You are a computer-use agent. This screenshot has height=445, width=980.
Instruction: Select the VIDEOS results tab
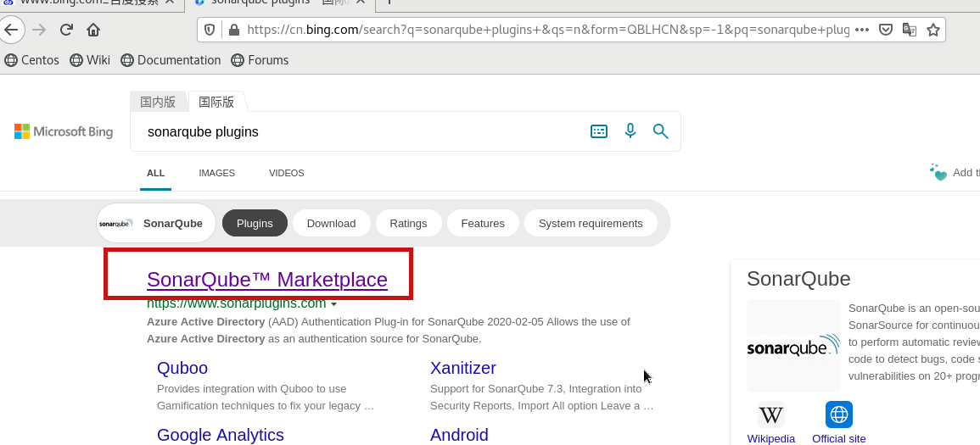[x=286, y=173]
